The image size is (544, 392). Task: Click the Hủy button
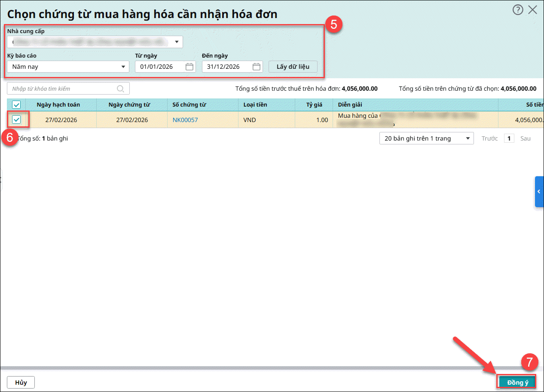21,382
